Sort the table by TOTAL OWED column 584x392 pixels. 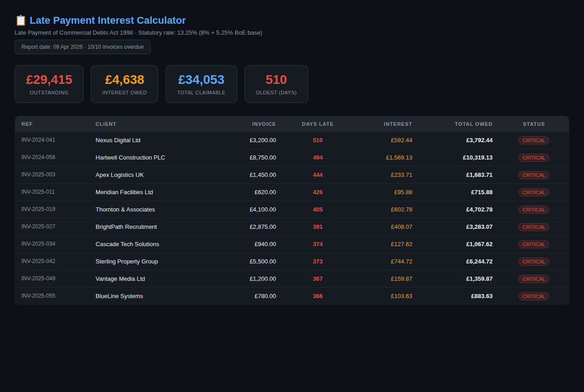(474, 124)
